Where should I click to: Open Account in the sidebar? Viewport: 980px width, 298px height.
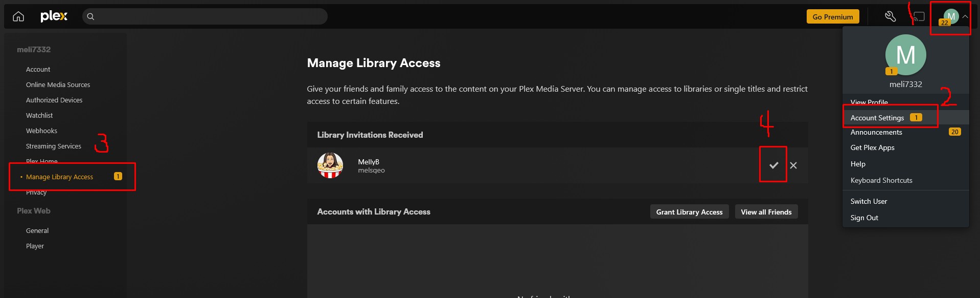pos(38,69)
